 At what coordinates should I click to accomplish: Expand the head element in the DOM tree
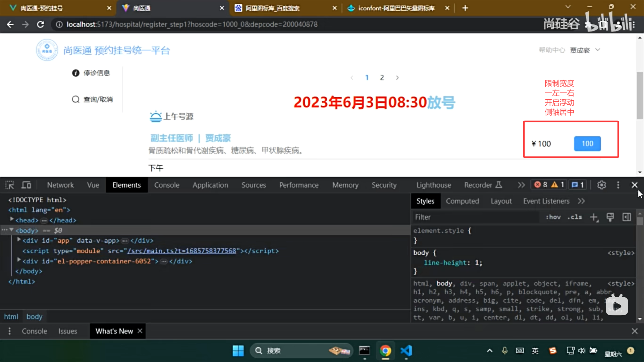(x=12, y=220)
